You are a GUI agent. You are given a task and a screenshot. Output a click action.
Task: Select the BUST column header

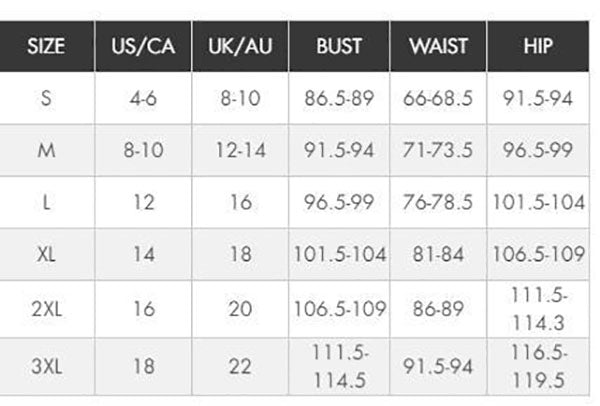click(x=339, y=46)
